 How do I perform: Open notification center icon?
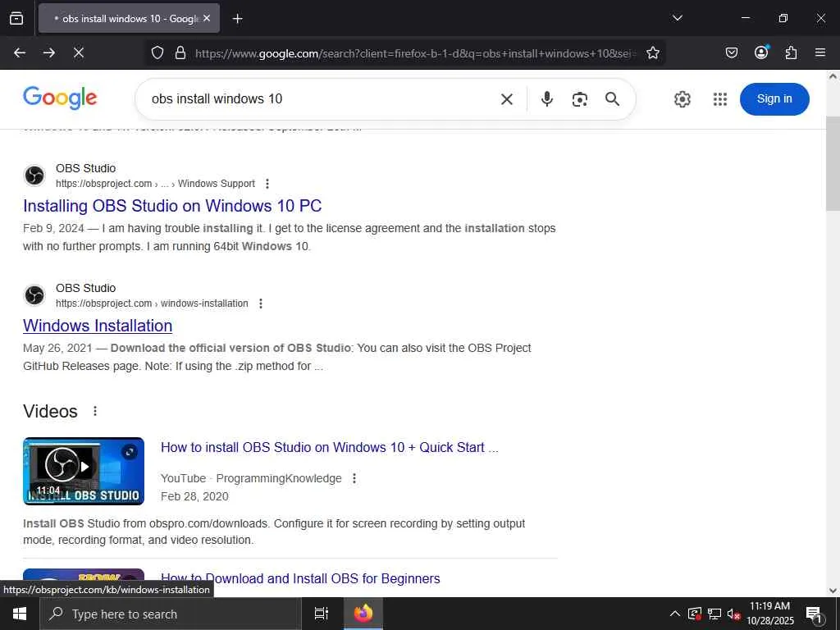click(x=815, y=614)
